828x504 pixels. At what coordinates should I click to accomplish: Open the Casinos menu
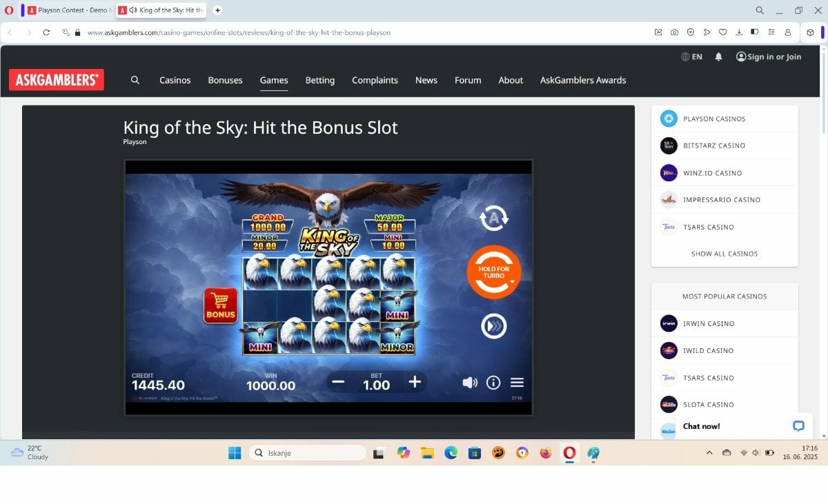(175, 80)
